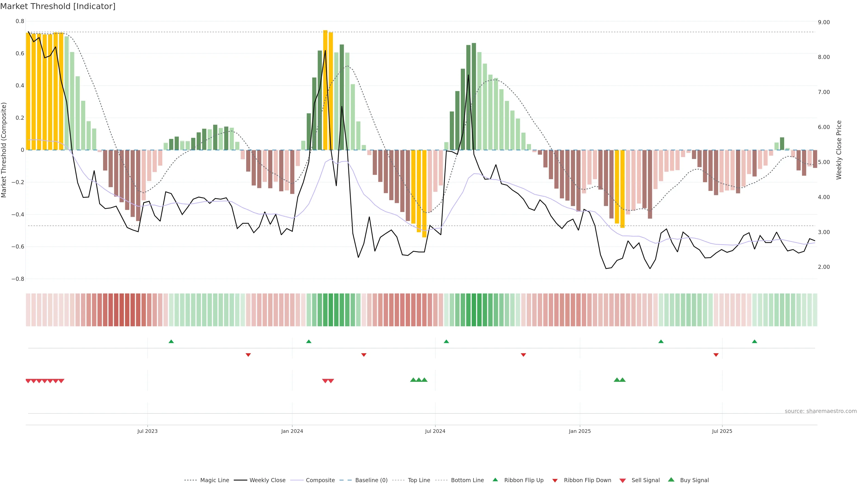Click the Jul 2025 x-axis label
This screenshot has height=488, width=868.
click(722, 431)
